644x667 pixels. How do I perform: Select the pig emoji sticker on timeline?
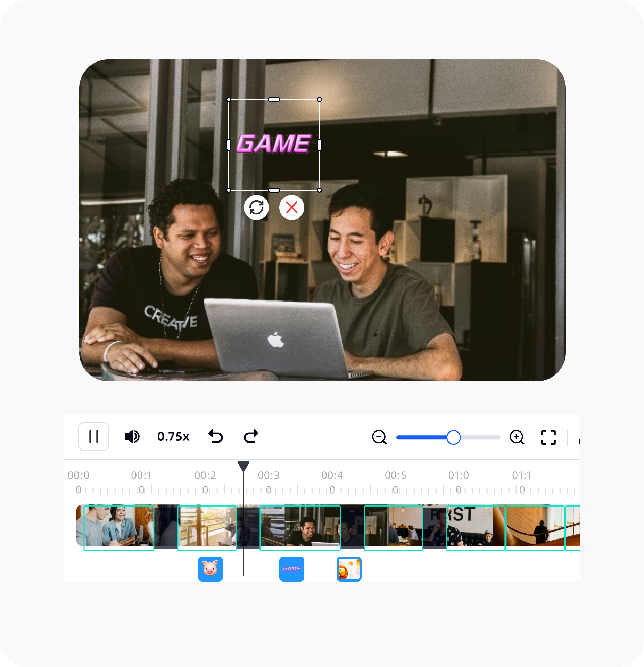coord(210,569)
